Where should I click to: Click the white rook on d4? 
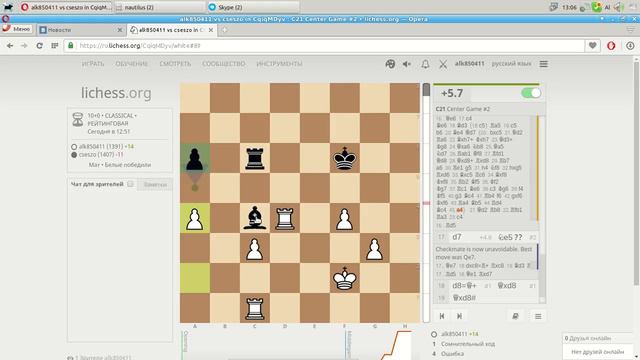coord(285,218)
